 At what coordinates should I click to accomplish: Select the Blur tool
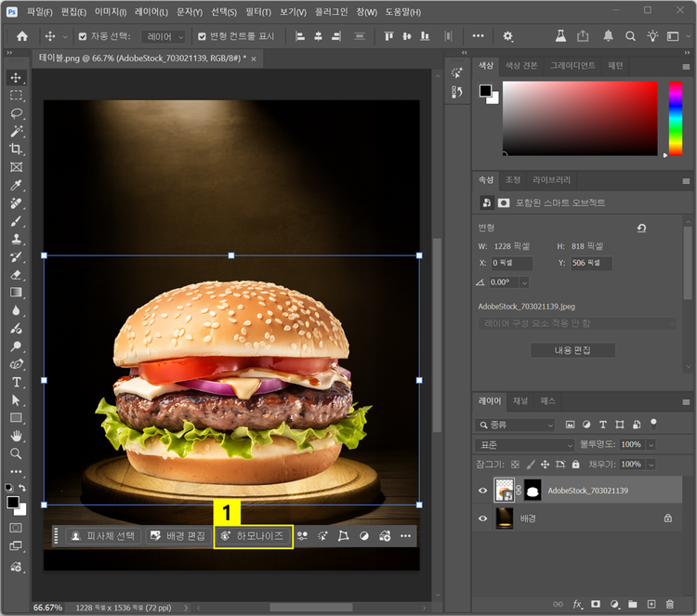click(16, 310)
